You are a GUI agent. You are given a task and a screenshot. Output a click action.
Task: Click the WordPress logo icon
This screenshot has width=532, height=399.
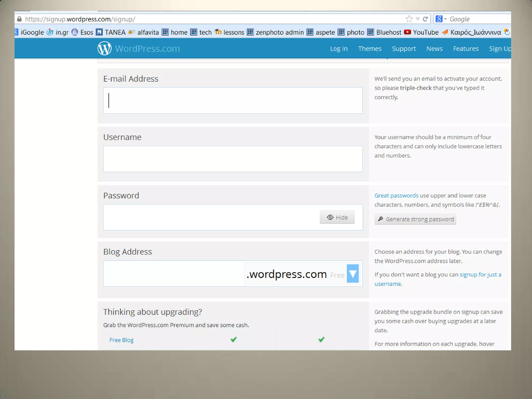104,48
